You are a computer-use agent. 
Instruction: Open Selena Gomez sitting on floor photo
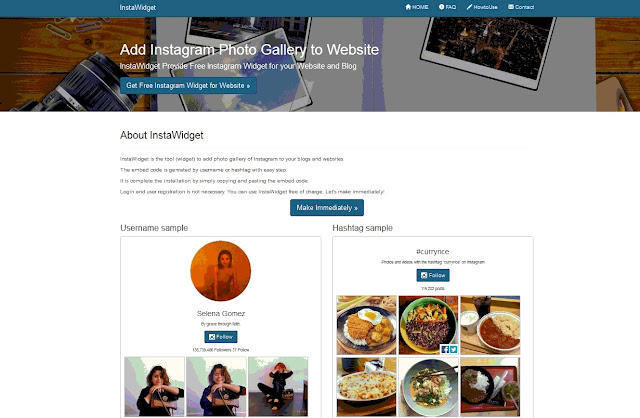point(278,387)
